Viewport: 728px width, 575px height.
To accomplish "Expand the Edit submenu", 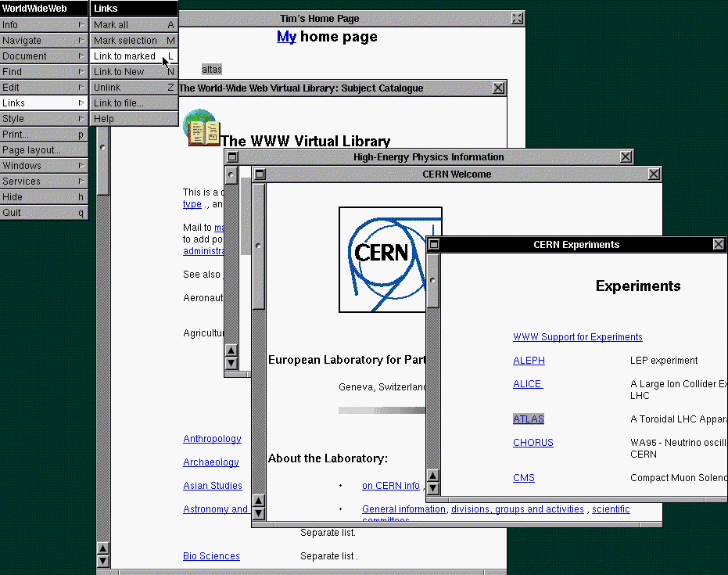I will pyautogui.click(x=44, y=88).
